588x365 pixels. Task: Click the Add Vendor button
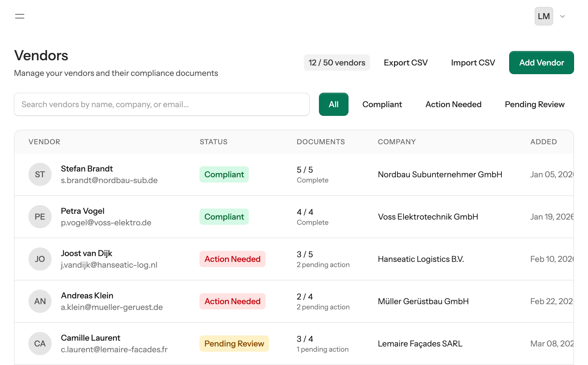541,63
